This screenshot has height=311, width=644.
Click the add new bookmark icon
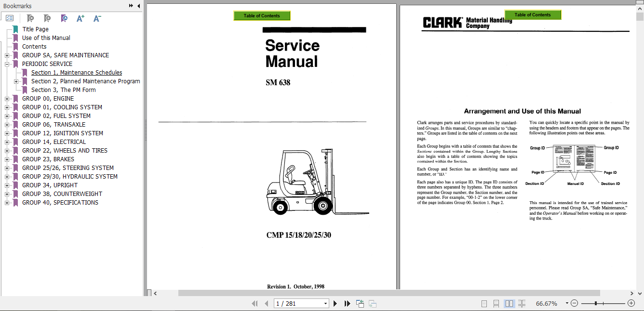pyautogui.click(x=47, y=18)
